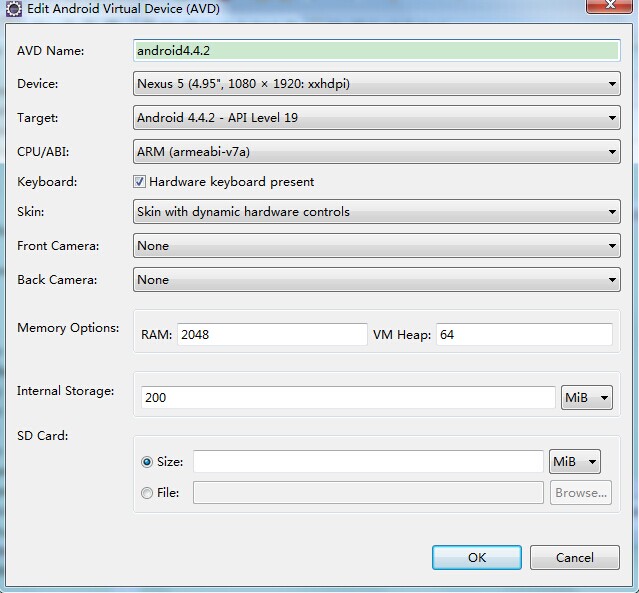Click the Internal Storage field showing 200
Image resolution: width=639 pixels, height=593 pixels.
click(x=348, y=397)
